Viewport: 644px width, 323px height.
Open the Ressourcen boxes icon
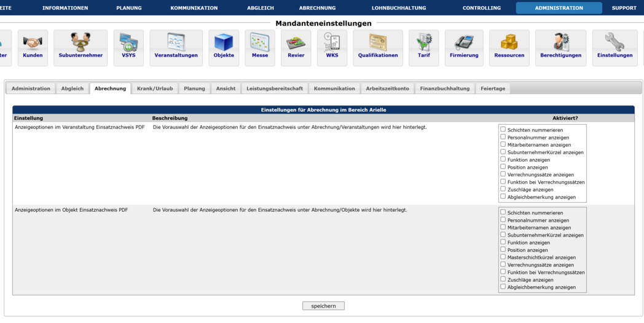coord(509,42)
